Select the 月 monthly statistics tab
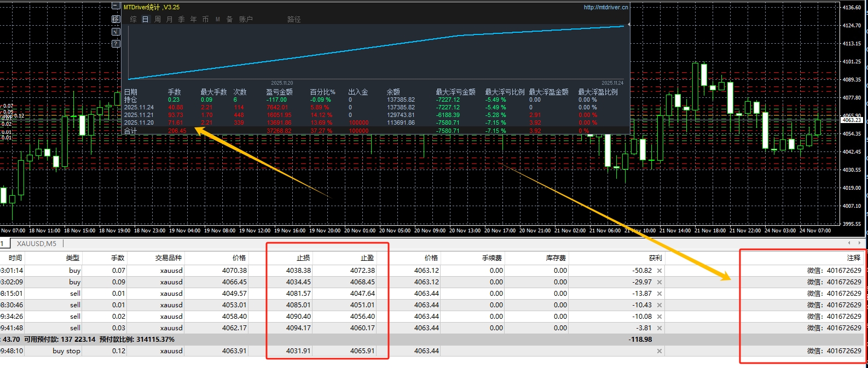The image size is (868, 368). tap(169, 19)
